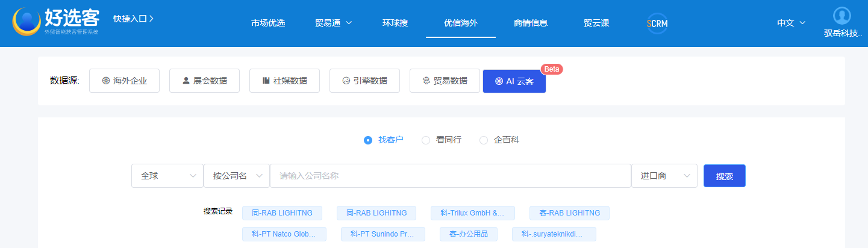Select AI 云客 data source
Screen dimensions: 868x248
click(514, 81)
